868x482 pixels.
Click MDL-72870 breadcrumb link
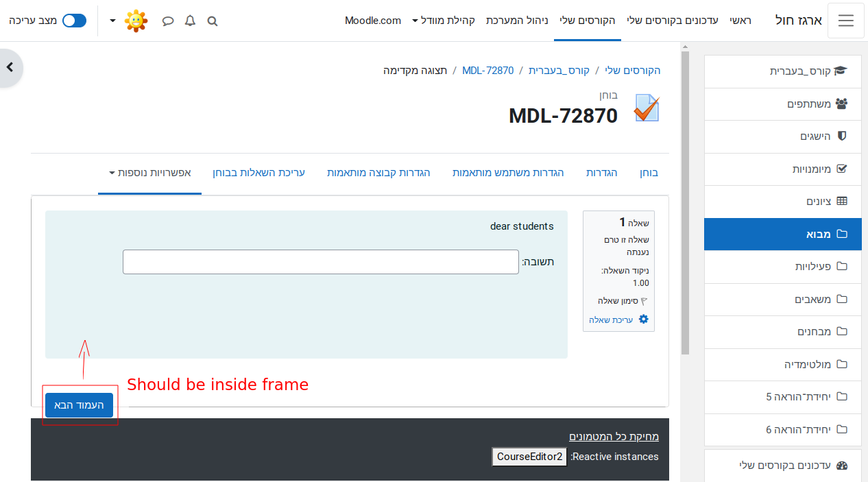487,70
